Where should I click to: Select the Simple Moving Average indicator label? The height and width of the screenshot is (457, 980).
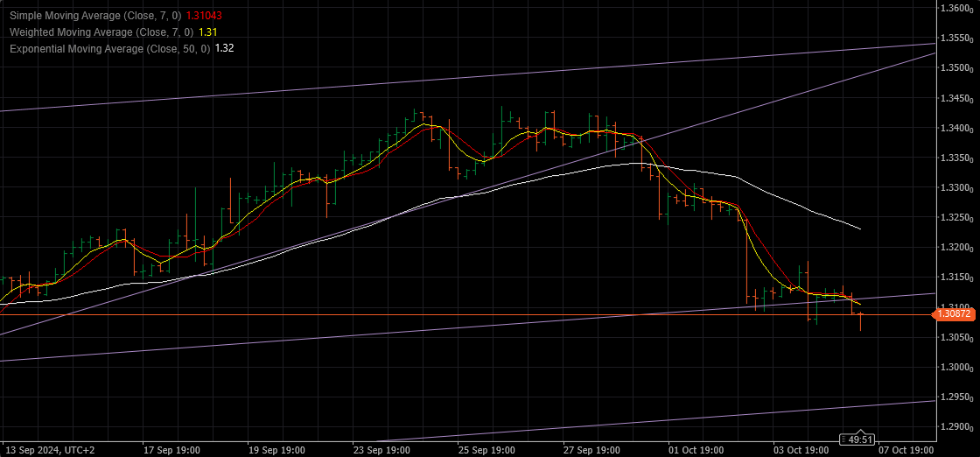(96, 15)
